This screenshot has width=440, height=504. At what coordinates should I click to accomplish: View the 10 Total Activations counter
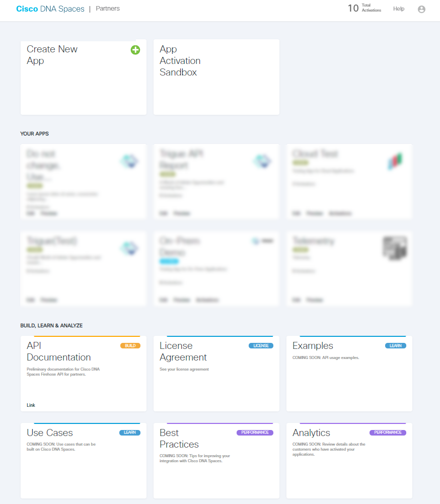click(364, 8)
